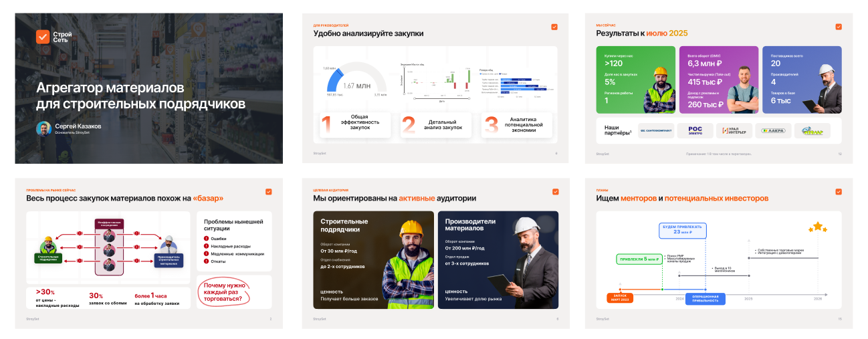Click the yellow-helmet contractor avatar in process diagram

click(x=47, y=245)
